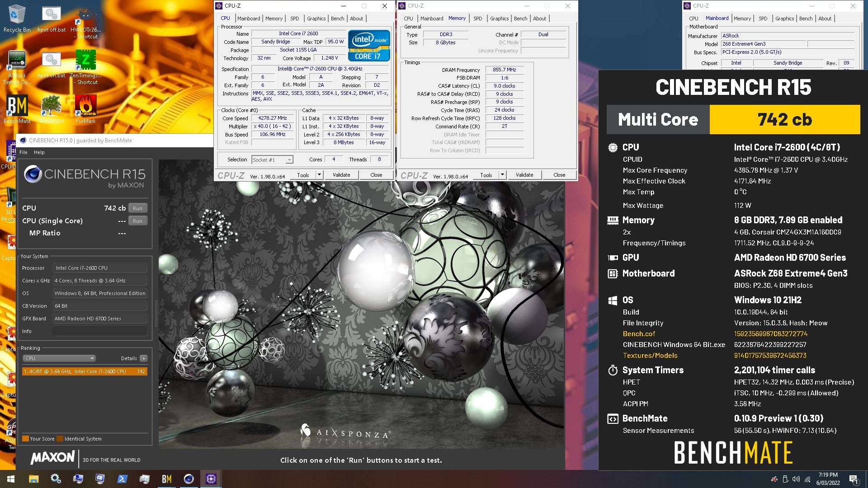Expand the ranking Details arrow
The image size is (868, 488).
pyautogui.click(x=144, y=358)
